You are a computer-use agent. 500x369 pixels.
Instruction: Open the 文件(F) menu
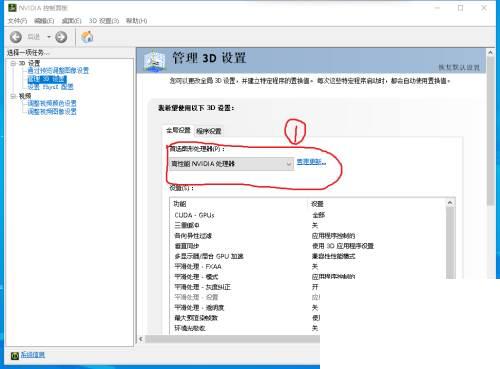coord(17,21)
